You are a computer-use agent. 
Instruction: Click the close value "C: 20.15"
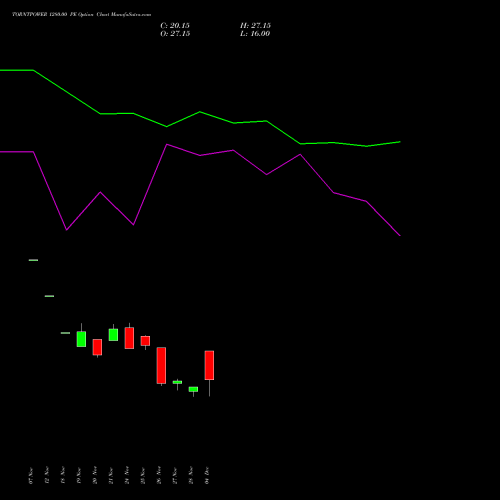point(175,26)
